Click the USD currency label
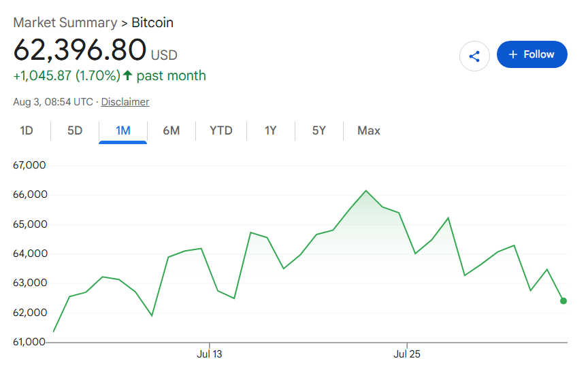The image size is (588, 365). point(164,55)
